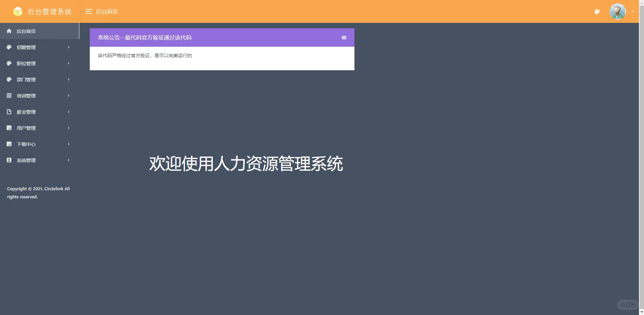
Task: Collapse the 系统公告 announcement panel
Action: pos(344,37)
